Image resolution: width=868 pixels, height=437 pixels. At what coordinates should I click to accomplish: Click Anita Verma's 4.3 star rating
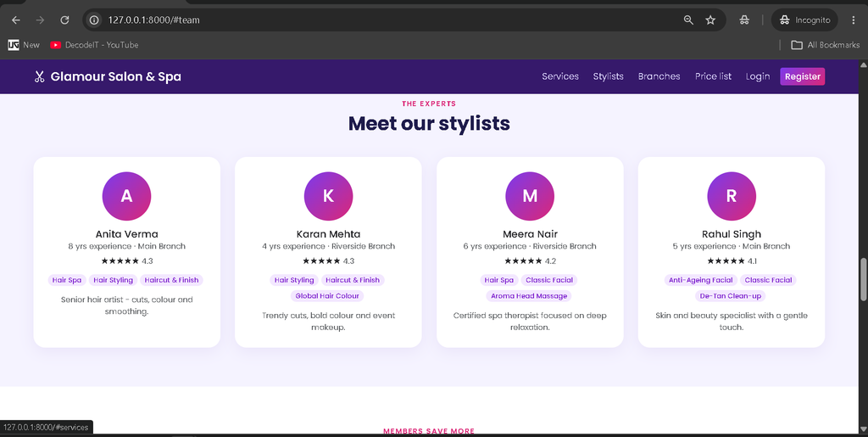[127, 261]
